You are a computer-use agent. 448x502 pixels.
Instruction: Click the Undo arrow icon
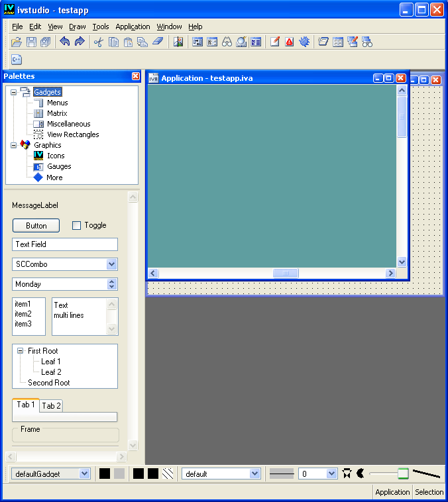pyautogui.click(x=65, y=42)
